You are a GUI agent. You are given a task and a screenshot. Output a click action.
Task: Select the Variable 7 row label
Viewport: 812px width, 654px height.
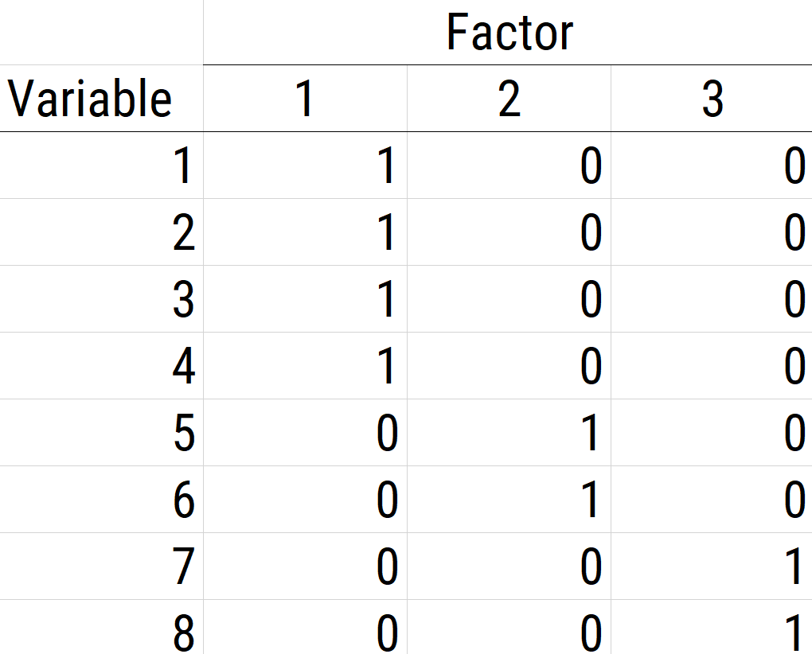pyautogui.click(x=183, y=567)
